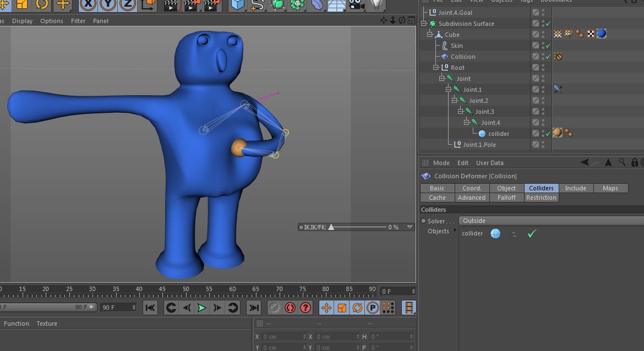This screenshot has height=351, width=644.
Task: Toggle the Subdivision Surface enable checkmark
Action: [x=548, y=24]
